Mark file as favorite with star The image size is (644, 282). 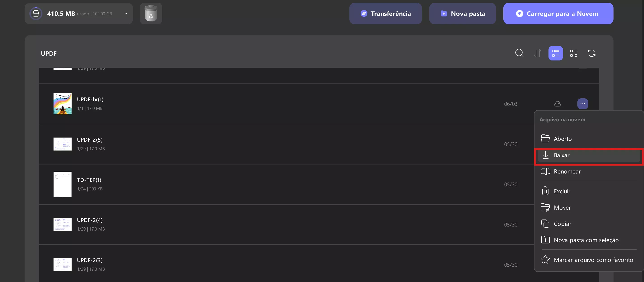pyautogui.click(x=587, y=260)
